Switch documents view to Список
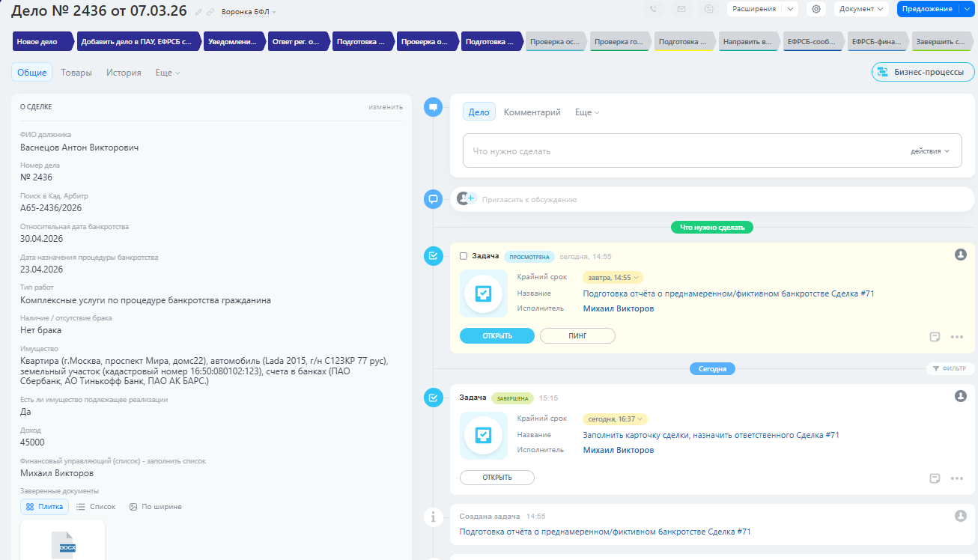 [96, 507]
